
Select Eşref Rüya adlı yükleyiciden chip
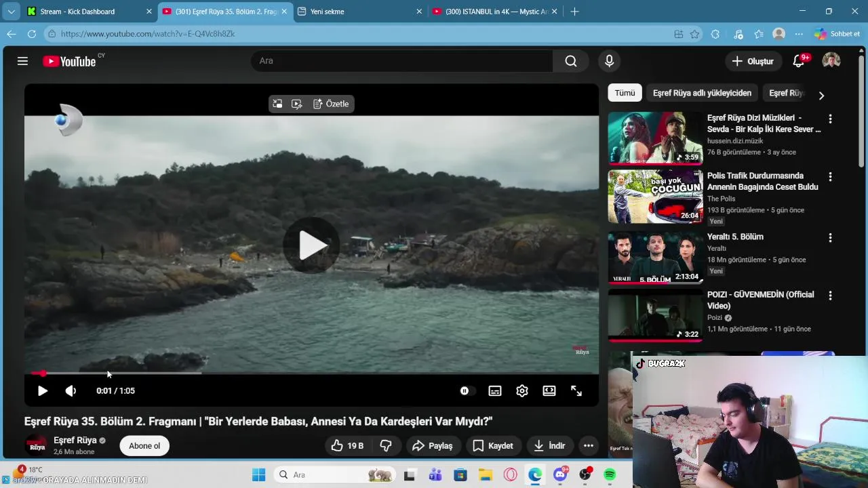click(702, 93)
